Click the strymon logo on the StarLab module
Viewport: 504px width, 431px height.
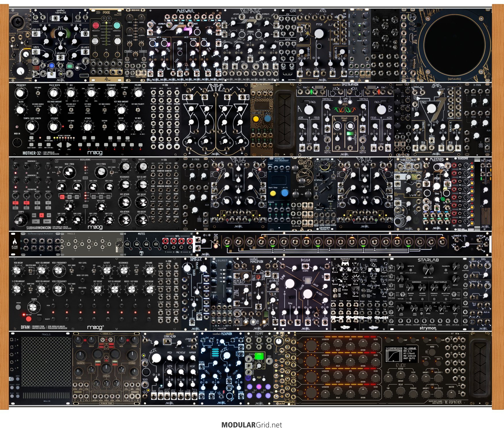point(428,328)
